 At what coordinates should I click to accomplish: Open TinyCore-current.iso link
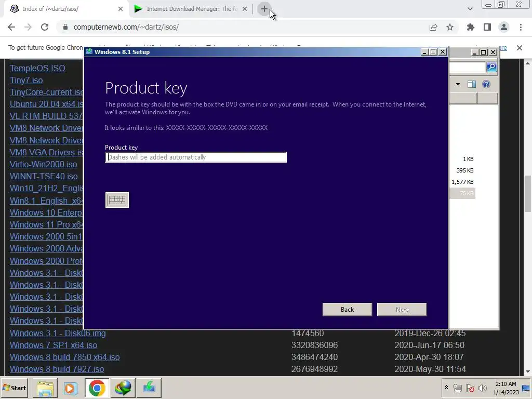(x=46, y=92)
